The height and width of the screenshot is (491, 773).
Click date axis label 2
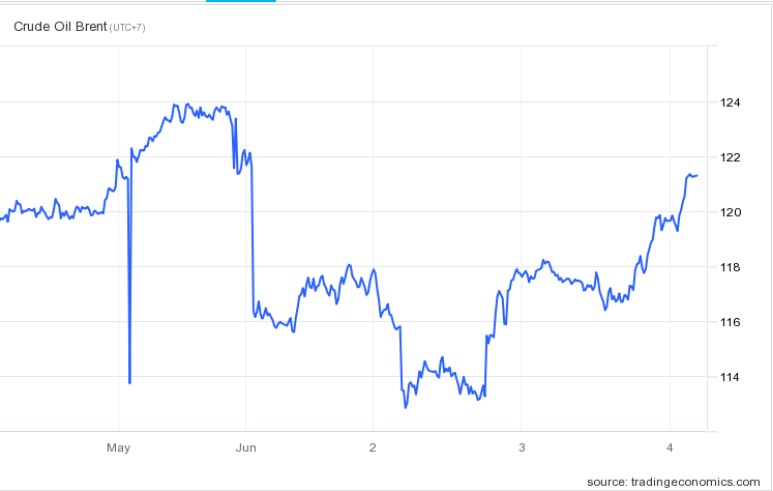(x=372, y=446)
